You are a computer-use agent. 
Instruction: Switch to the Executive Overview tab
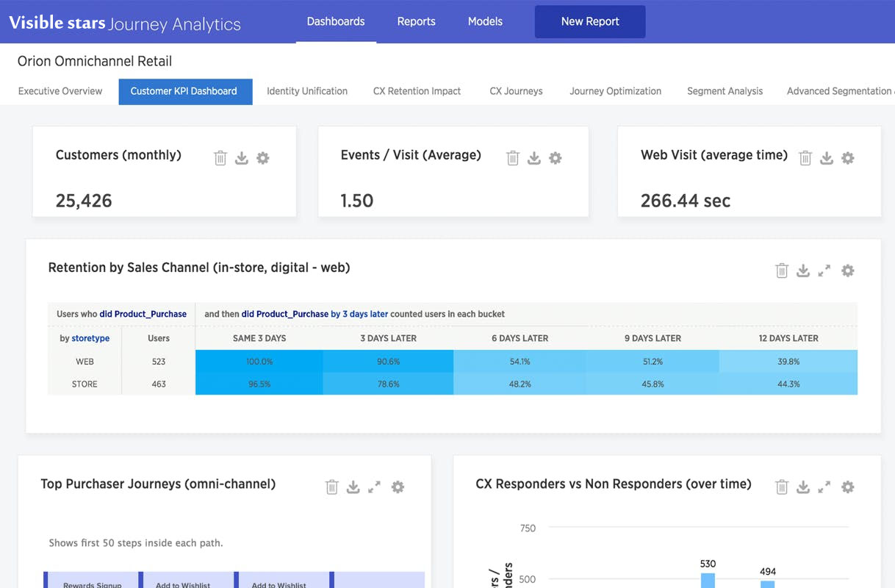point(60,91)
